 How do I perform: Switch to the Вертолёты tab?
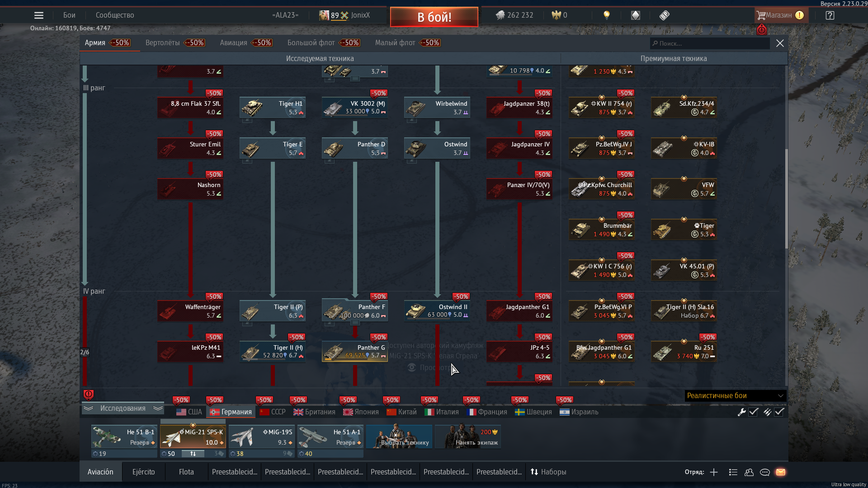coord(175,43)
